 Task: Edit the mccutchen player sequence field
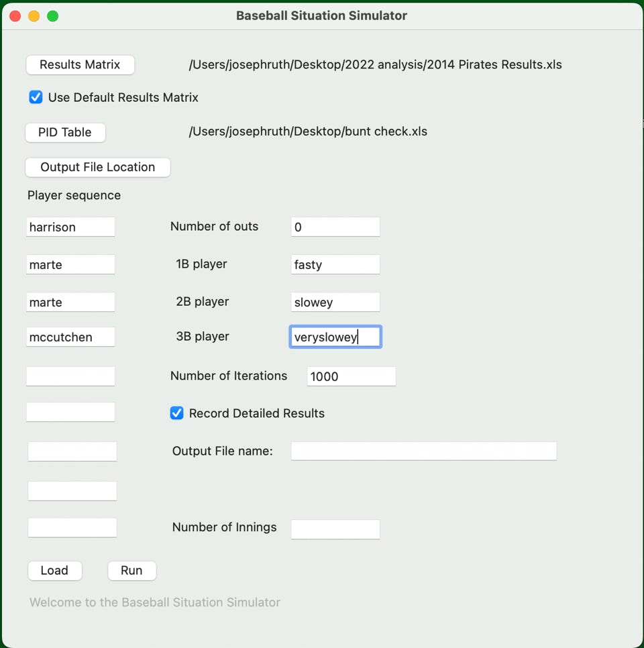[x=70, y=337]
